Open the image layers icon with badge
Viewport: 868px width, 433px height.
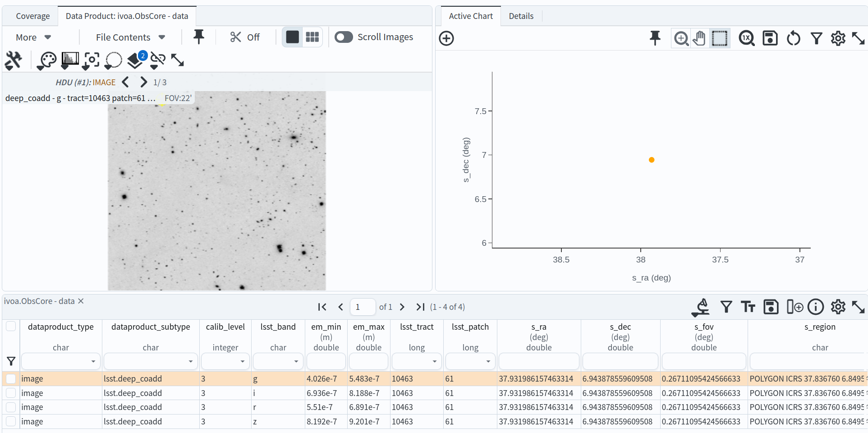(136, 60)
